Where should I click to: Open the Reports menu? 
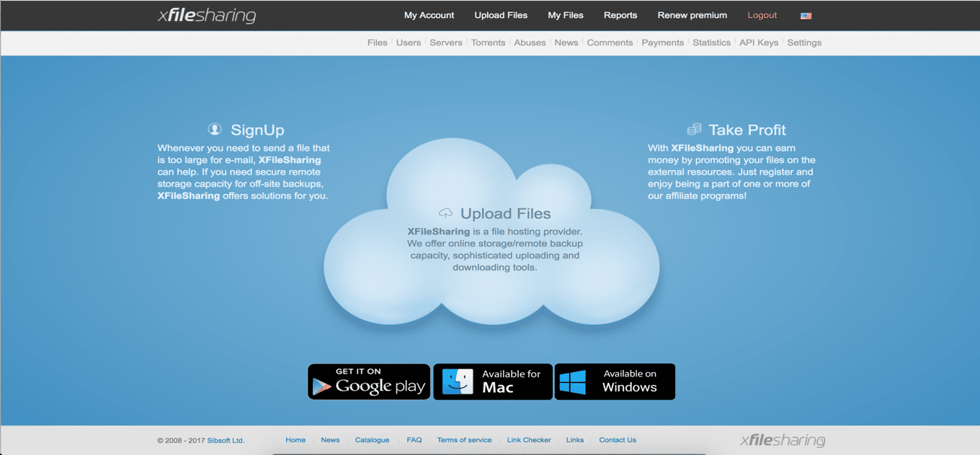620,15
